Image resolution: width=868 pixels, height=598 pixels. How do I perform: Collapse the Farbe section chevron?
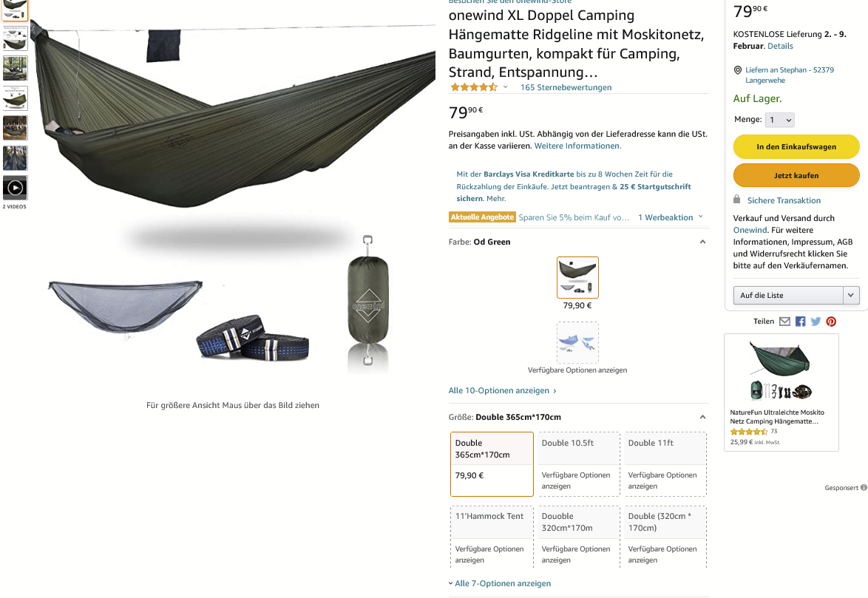click(702, 242)
